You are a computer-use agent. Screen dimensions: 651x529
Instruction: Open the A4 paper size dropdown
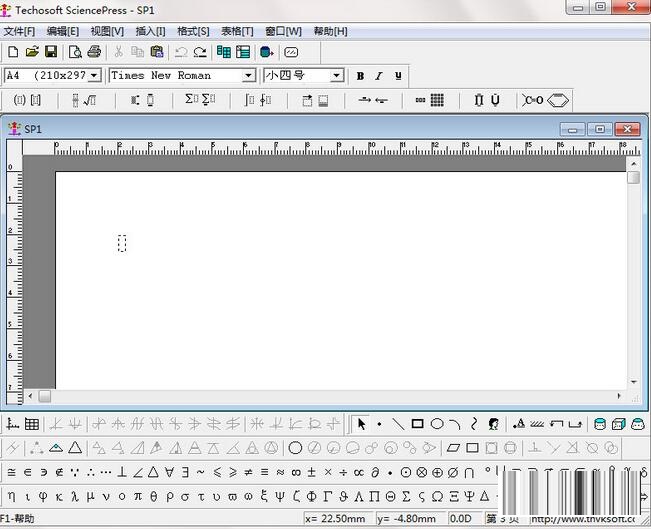click(x=95, y=76)
